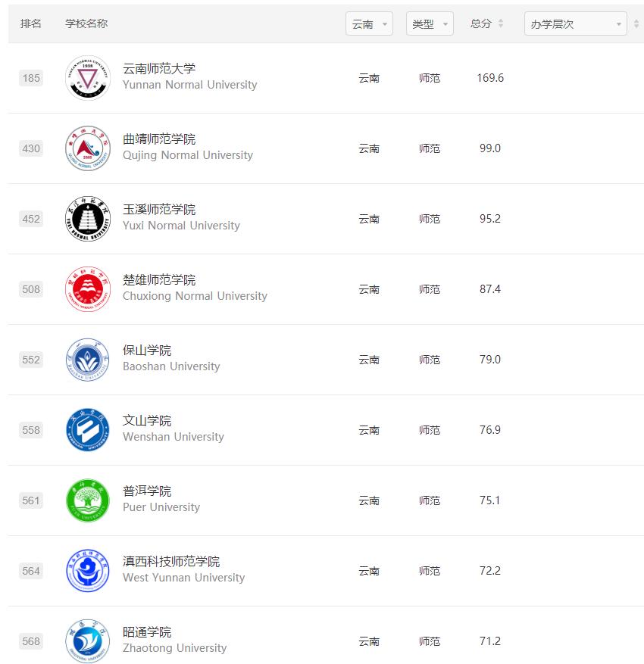Click the West Yunnan University emblem
Image resolution: width=644 pixels, height=664 pixels.
click(87, 571)
